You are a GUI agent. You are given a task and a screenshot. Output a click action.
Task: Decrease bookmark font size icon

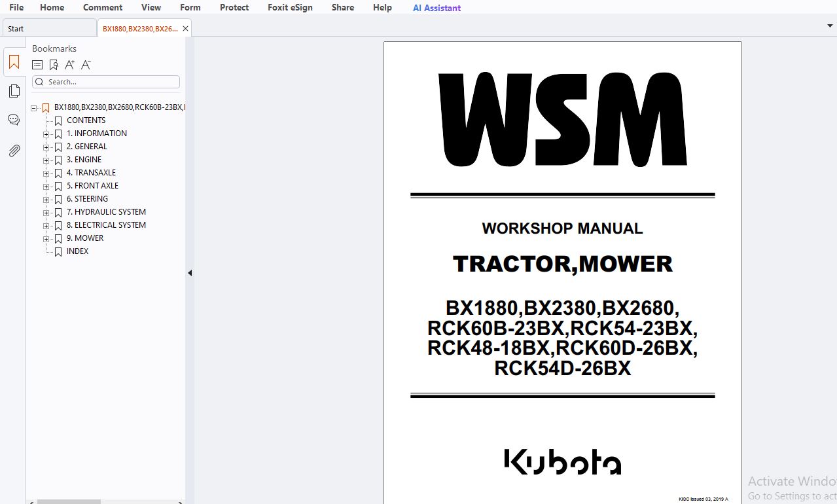pyautogui.click(x=86, y=65)
